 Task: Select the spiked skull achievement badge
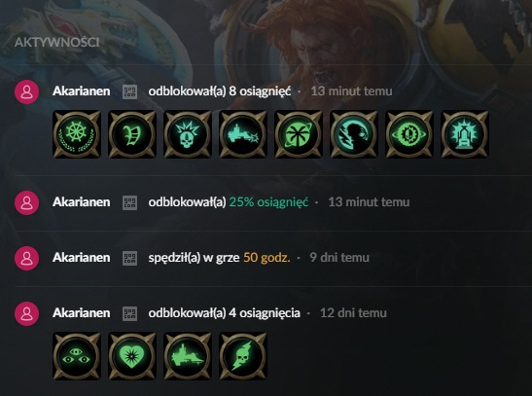tap(188, 134)
